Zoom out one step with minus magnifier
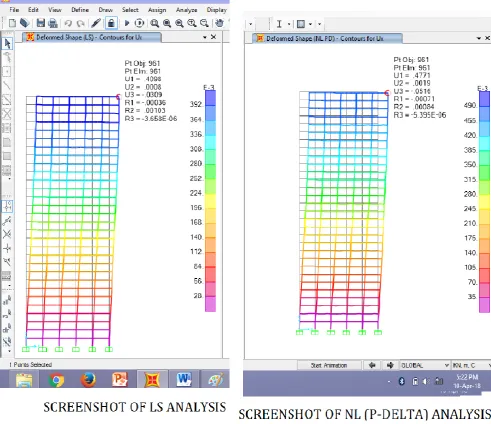The width and height of the screenshot is (491, 424). (x=204, y=23)
